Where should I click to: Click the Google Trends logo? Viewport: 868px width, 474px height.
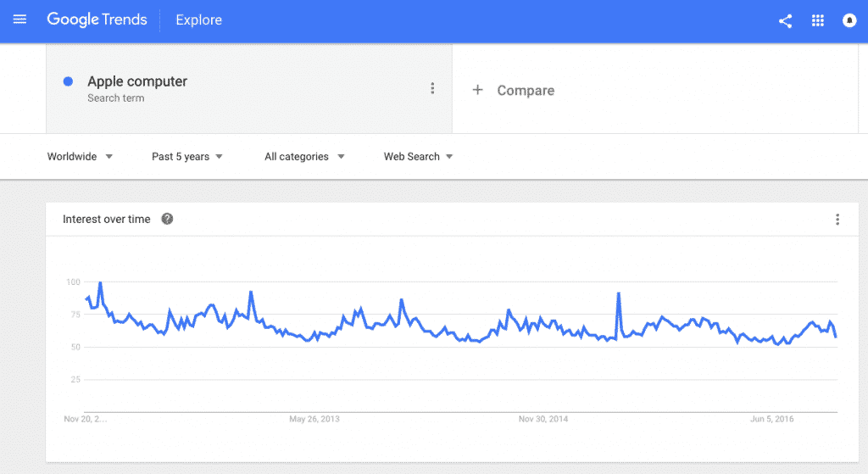(x=97, y=20)
